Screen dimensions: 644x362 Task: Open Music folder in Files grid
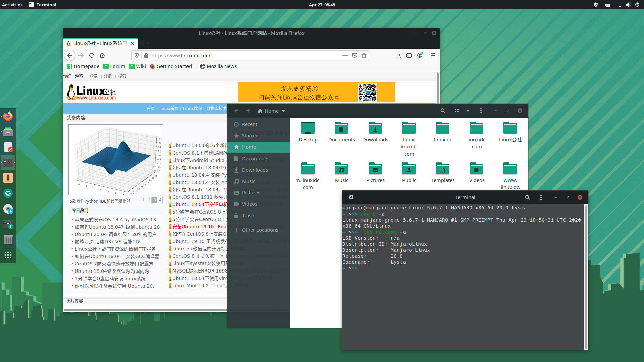coord(341,173)
